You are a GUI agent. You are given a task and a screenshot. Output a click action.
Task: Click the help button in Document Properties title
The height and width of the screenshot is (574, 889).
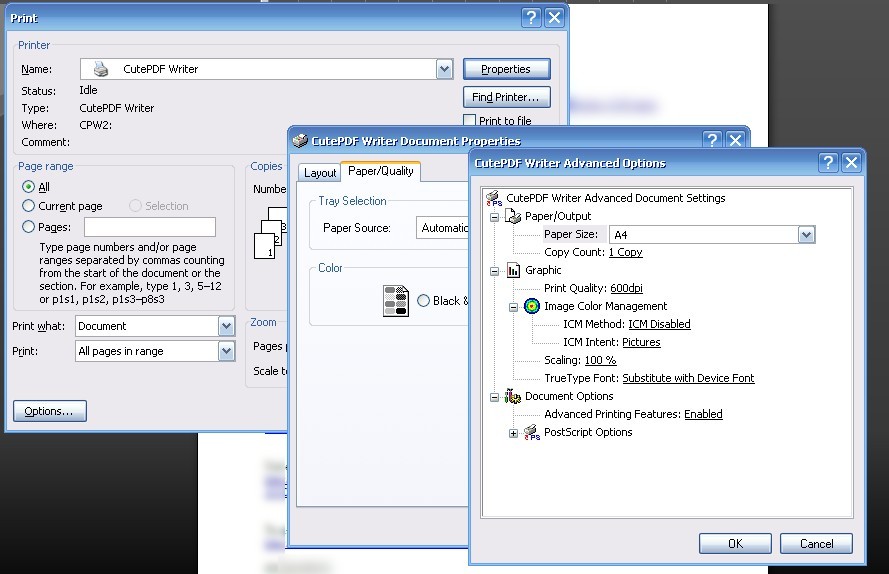(712, 140)
